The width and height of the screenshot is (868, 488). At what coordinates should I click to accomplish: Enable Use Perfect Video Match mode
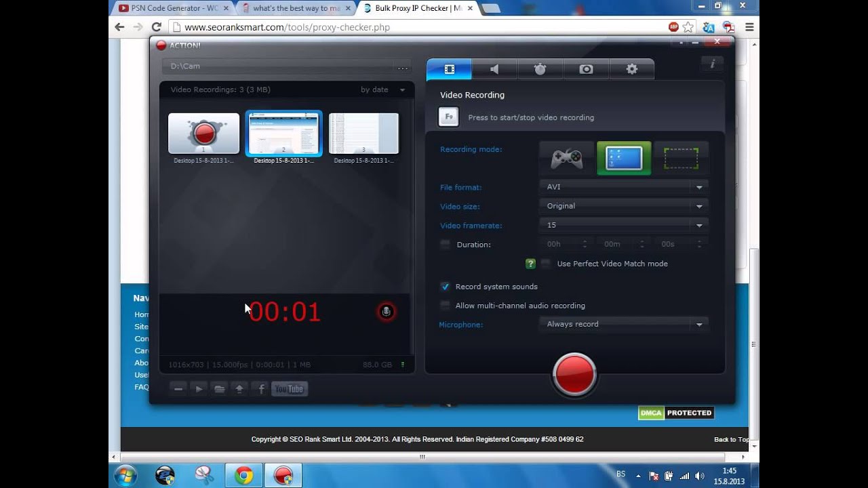(545, 264)
